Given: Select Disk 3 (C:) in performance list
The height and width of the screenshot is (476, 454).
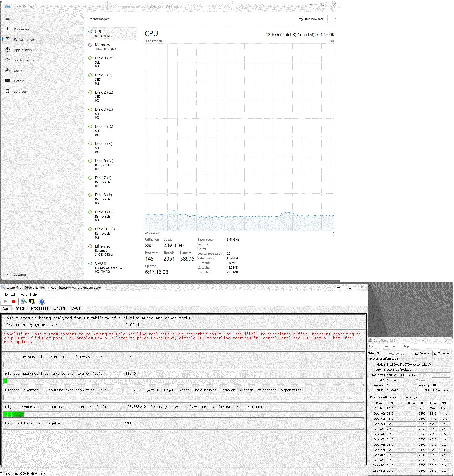Looking at the screenshot, I should click(111, 113).
